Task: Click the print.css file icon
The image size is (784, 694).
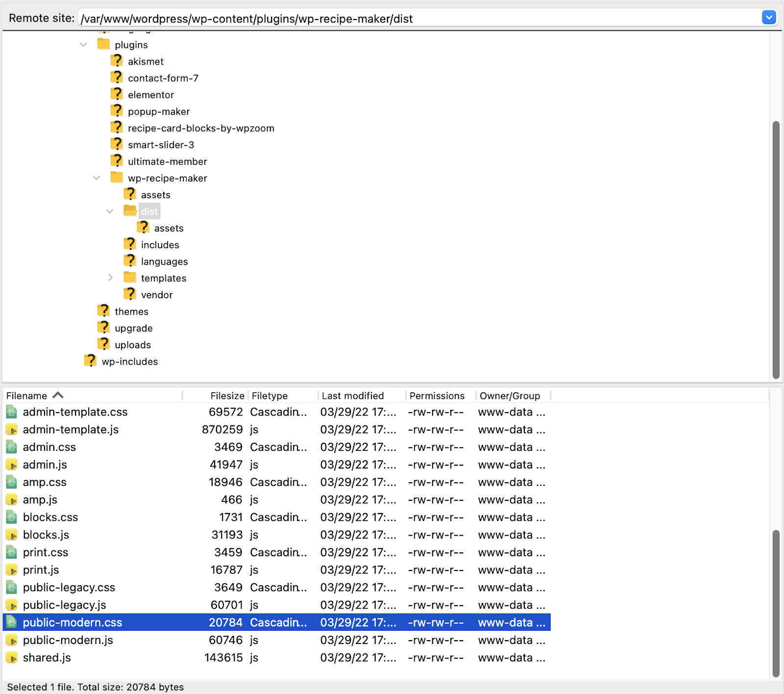Action: [12, 552]
